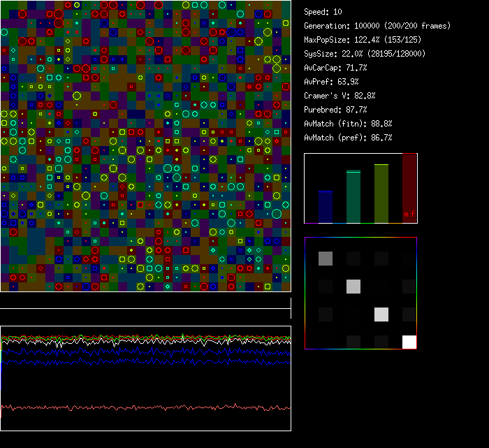
Task: Click the AvMatch (pref) statistic
Action: pyautogui.click(x=348, y=138)
